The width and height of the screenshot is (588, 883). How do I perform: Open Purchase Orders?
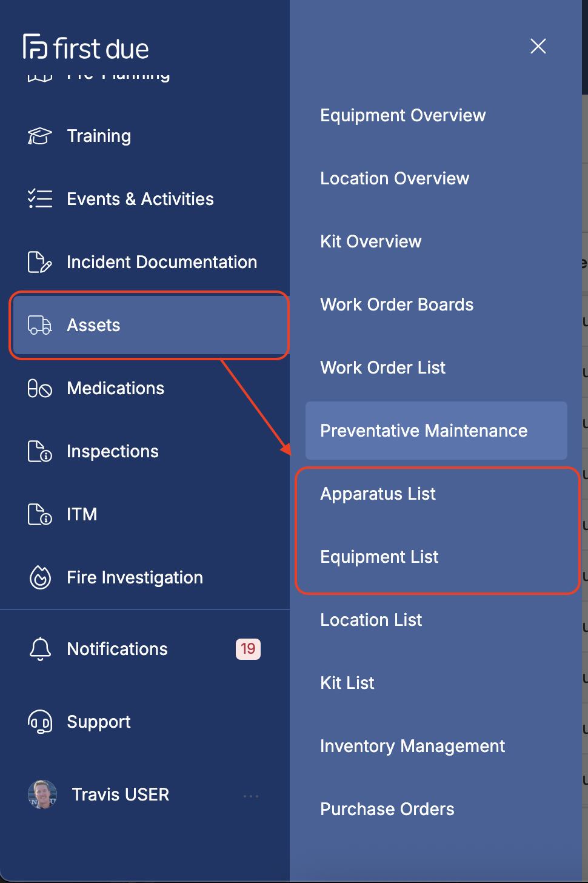click(x=387, y=809)
